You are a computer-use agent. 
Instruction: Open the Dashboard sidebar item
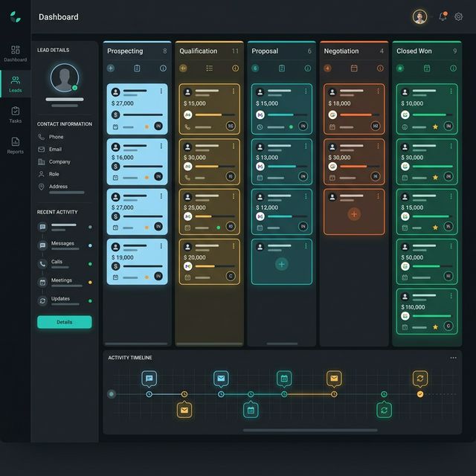pos(15,54)
